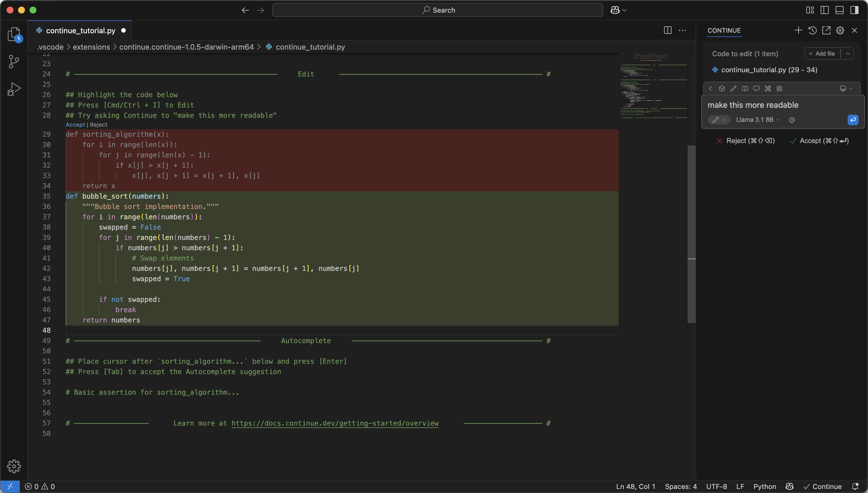This screenshot has height=493, width=868.
Task: Open the docs book icon in Continue toolbar
Action: 745,88
